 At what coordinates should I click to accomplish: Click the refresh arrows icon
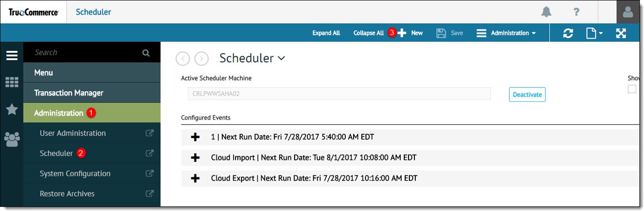(x=568, y=33)
